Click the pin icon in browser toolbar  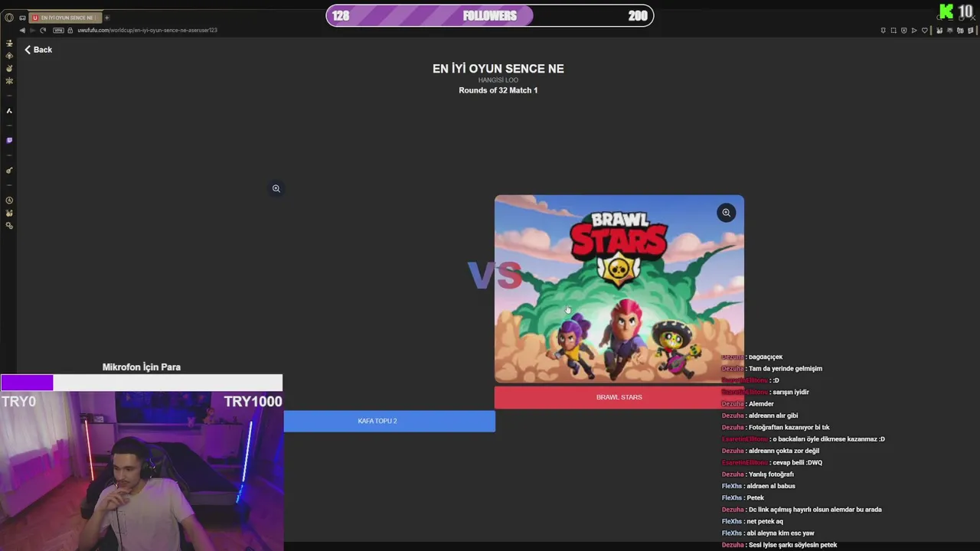point(883,31)
